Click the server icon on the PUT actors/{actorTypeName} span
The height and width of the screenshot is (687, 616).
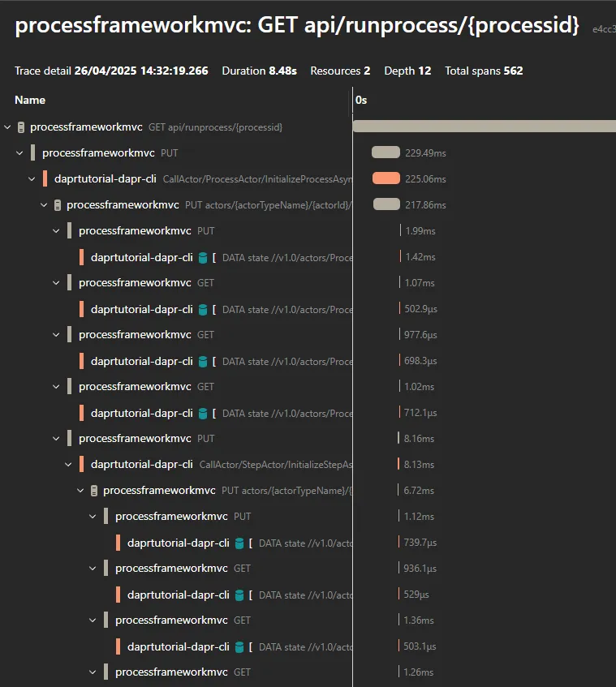tap(56, 204)
